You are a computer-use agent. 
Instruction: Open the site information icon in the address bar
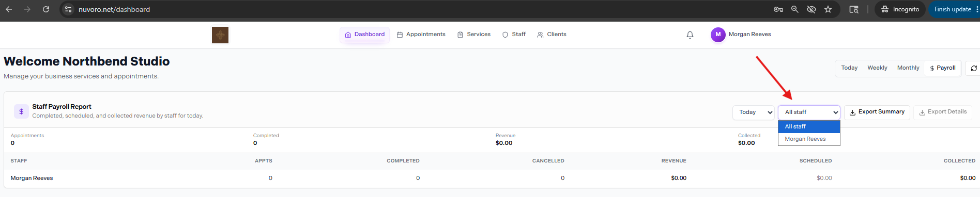click(x=68, y=9)
